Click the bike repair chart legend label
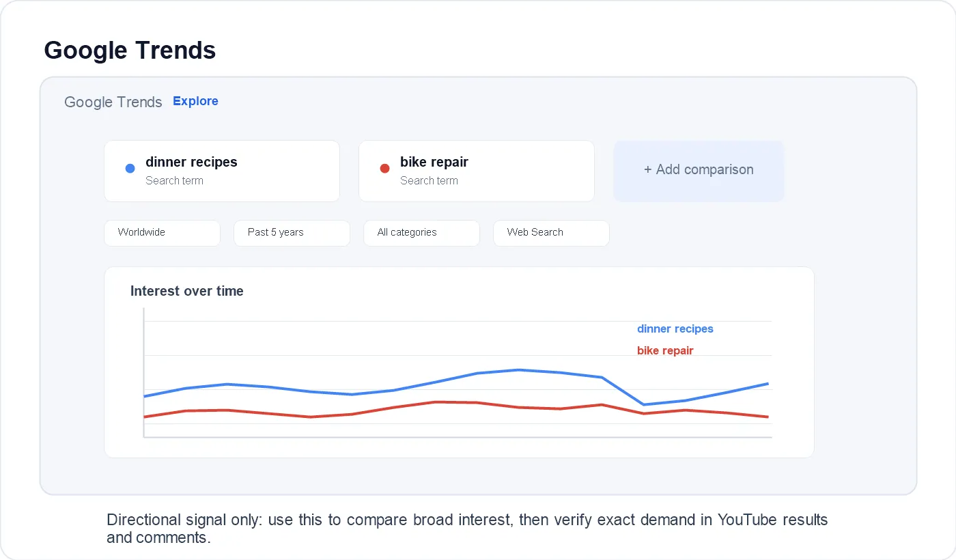 tap(665, 351)
